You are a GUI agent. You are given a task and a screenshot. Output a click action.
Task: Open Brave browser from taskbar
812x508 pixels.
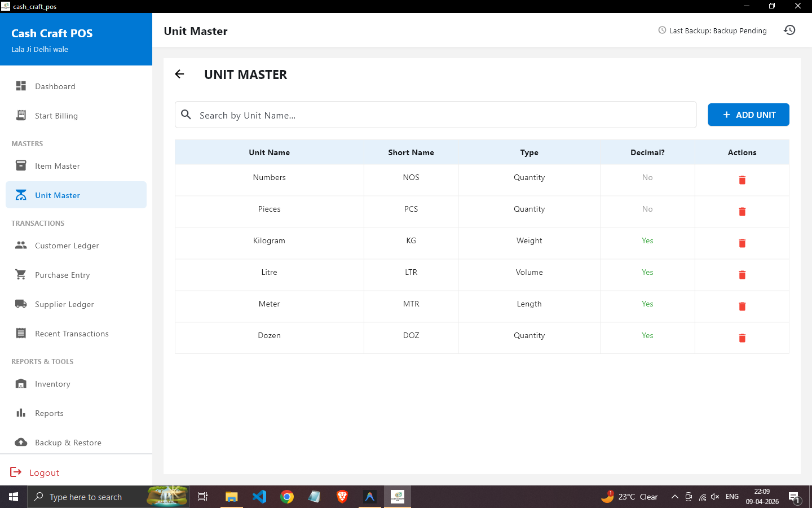(342, 497)
